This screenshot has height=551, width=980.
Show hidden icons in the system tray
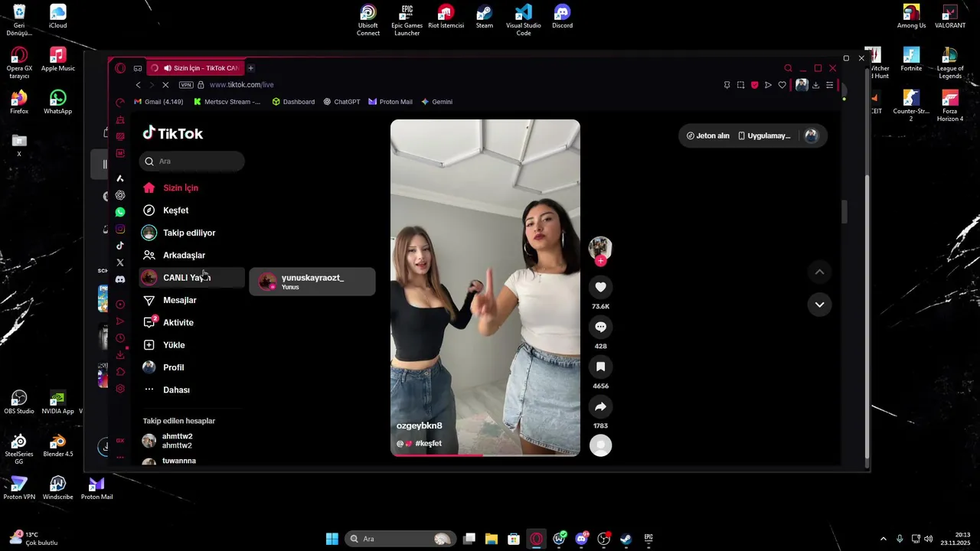(883, 539)
